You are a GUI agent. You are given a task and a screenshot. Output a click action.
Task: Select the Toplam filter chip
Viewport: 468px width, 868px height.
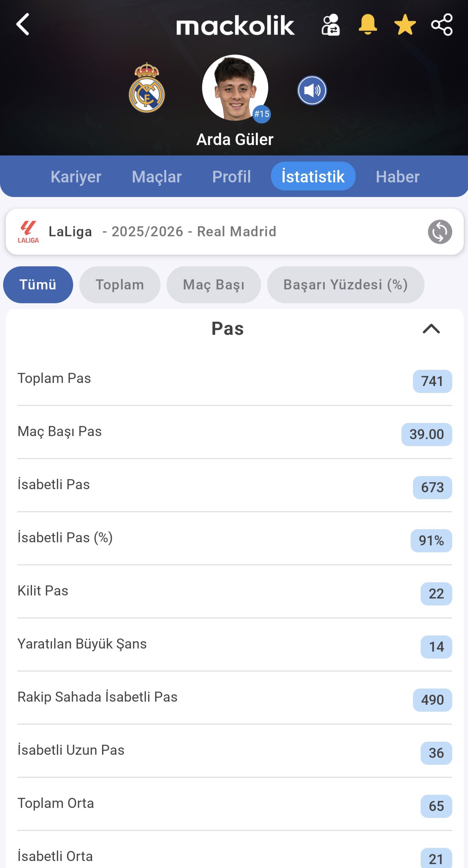120,285
